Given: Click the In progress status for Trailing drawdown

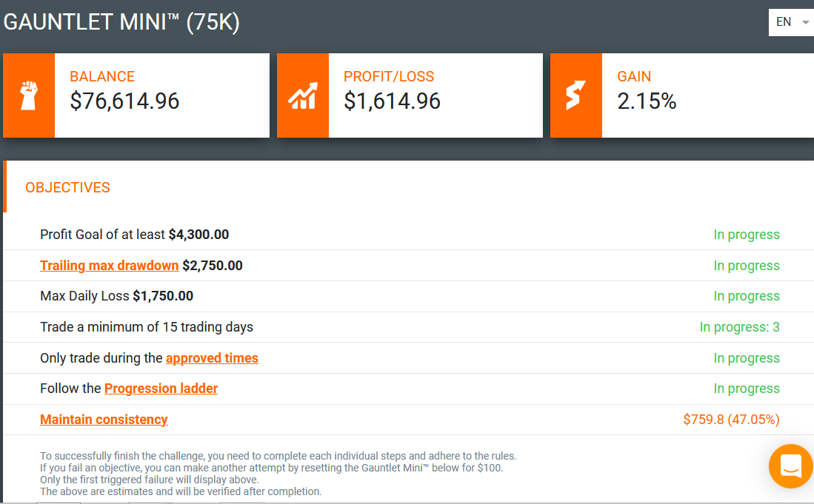Looking at the screenshot, I should [747, 266].
